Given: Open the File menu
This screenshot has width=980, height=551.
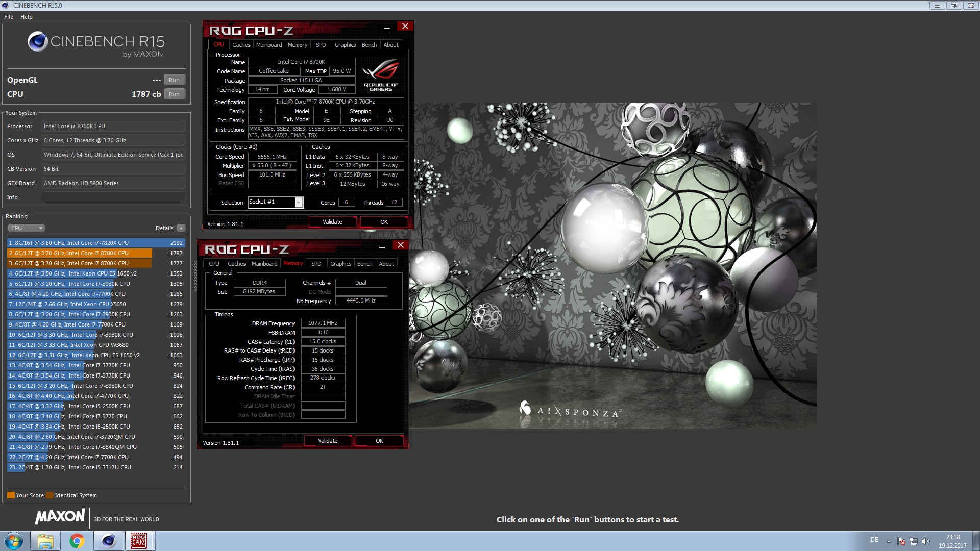Looking at the screenshot, I should (x=9, y=17).
